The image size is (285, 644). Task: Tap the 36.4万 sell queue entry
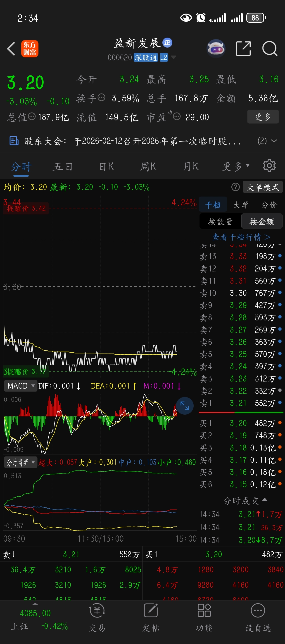[23, 570]
